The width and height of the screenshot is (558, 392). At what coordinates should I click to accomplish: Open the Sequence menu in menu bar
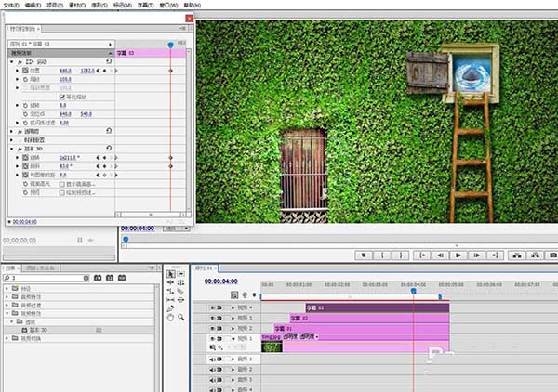(x=100, y=5)
